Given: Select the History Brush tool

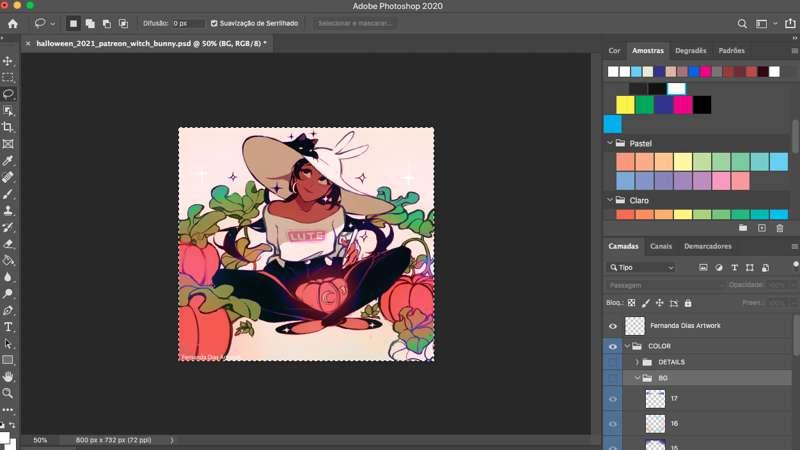Looking at the screenshot, I should [8, 227].
